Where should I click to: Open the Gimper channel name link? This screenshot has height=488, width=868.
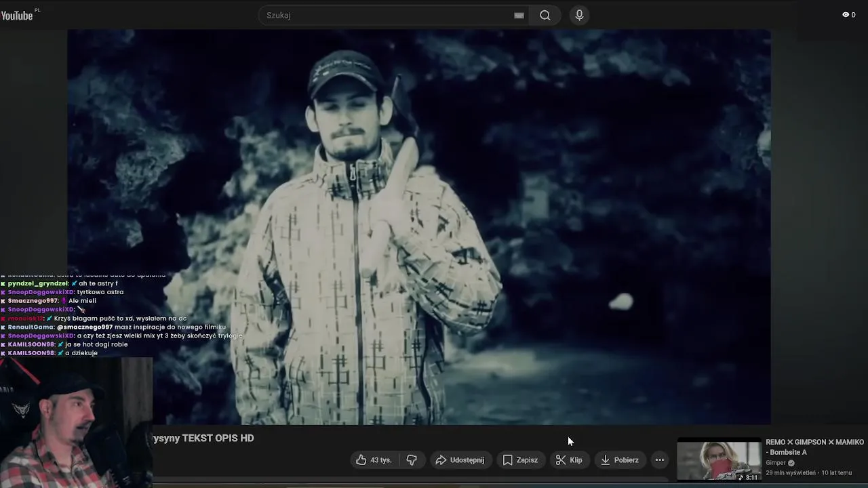click(776, 463)
